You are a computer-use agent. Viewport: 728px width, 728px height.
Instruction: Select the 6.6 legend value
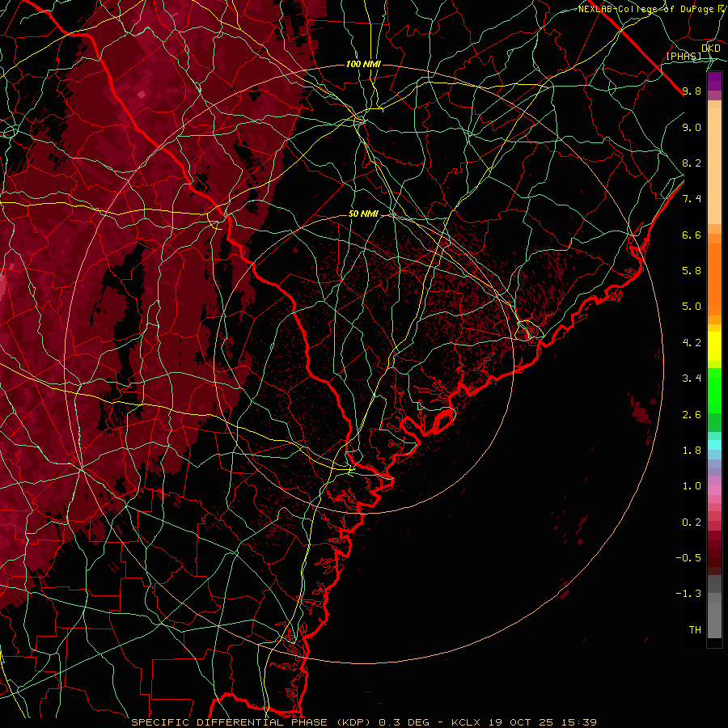click(692, 235)
